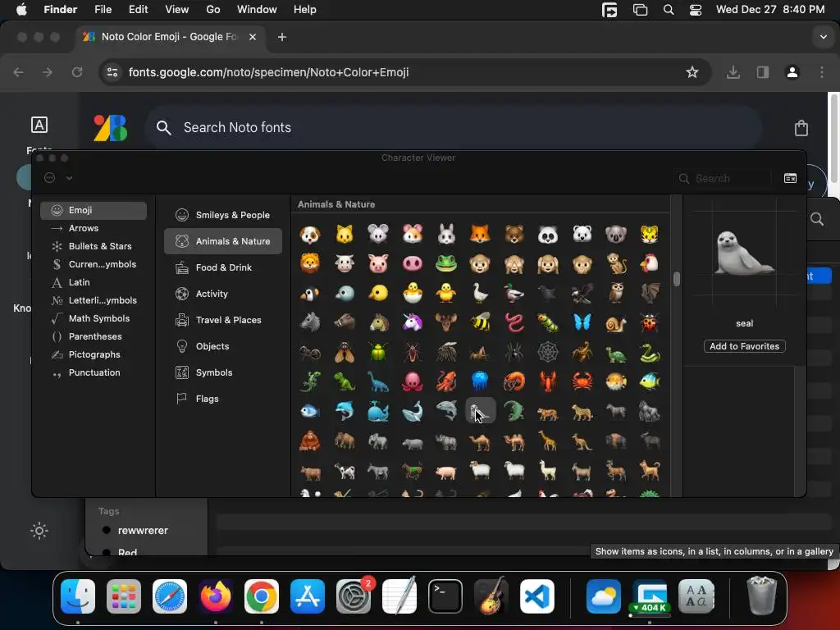Reload the Google Fonts page

[77, 72]
